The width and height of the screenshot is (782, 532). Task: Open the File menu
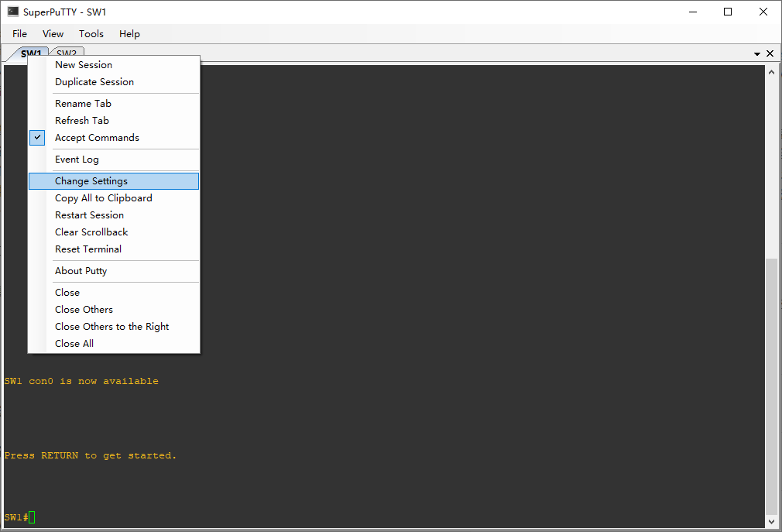19,34
